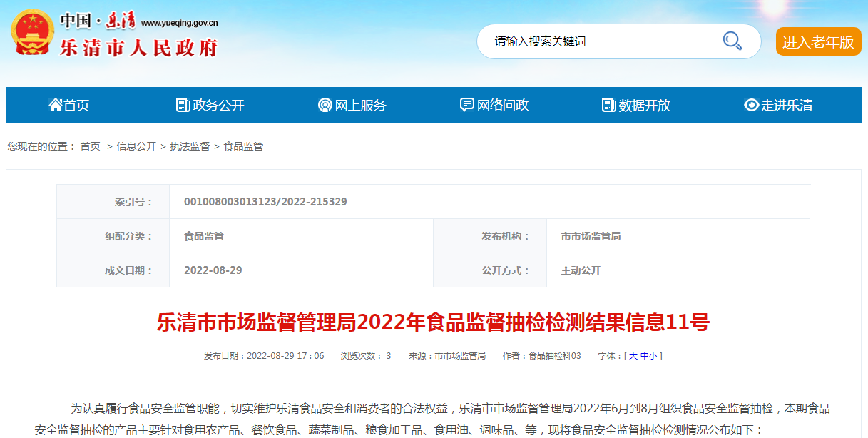868x438 pixels.
Task: Click the 首页 breadcrumb link
Action: tap(90, 146)
